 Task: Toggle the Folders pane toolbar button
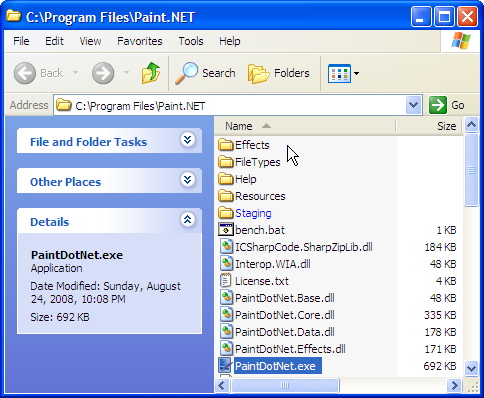[279, 73]
